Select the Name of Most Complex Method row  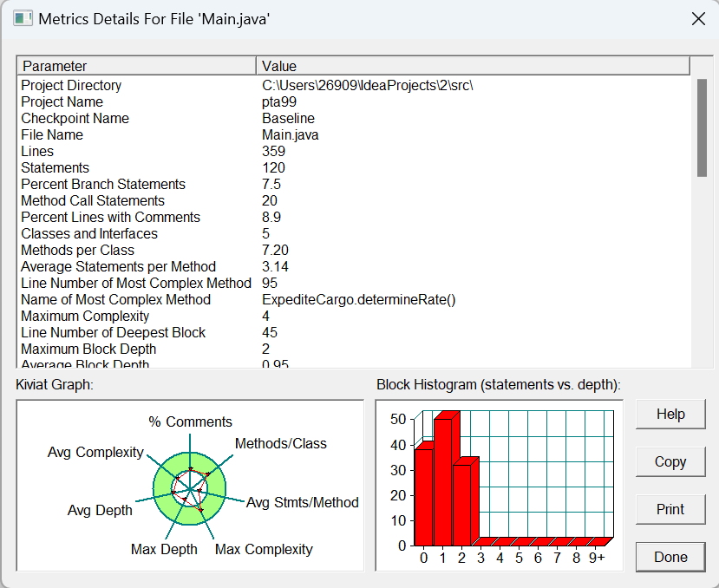point(354,299)
